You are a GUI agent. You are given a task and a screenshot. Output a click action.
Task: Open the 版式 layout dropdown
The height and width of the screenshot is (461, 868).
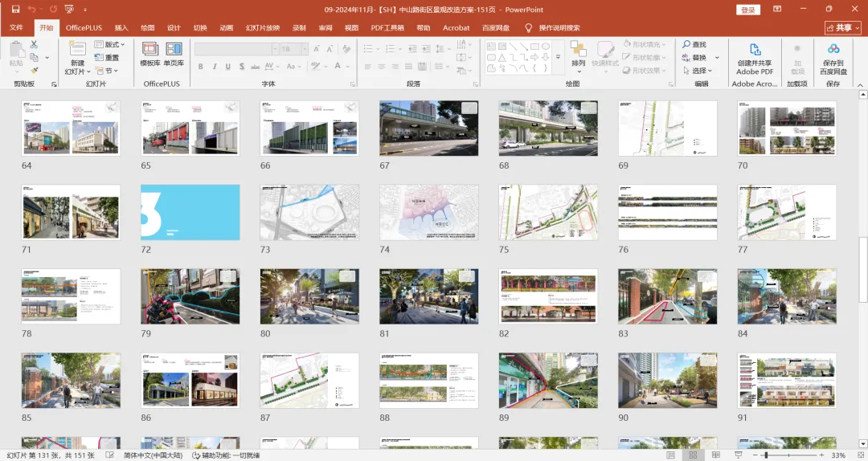109,44
